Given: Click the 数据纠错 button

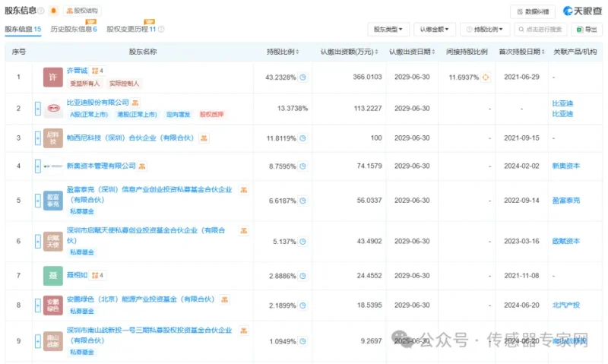Looking at the screenshot, I should [533, 11].
